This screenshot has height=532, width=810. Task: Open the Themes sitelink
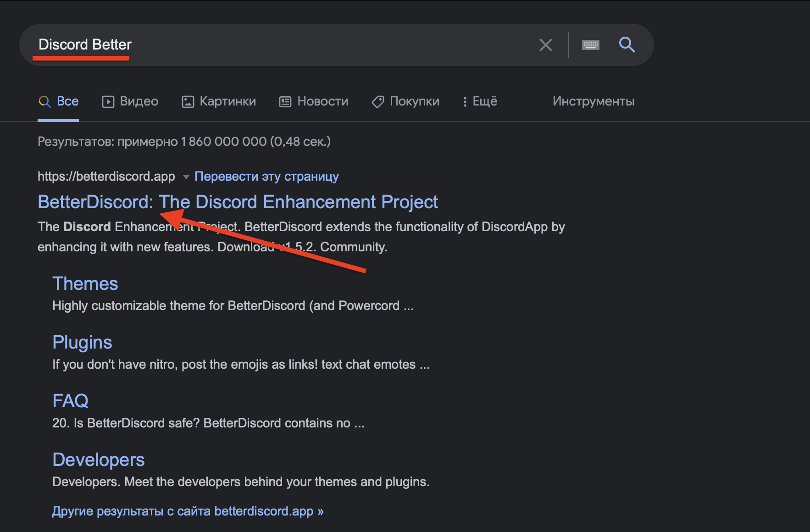point(85,284)
